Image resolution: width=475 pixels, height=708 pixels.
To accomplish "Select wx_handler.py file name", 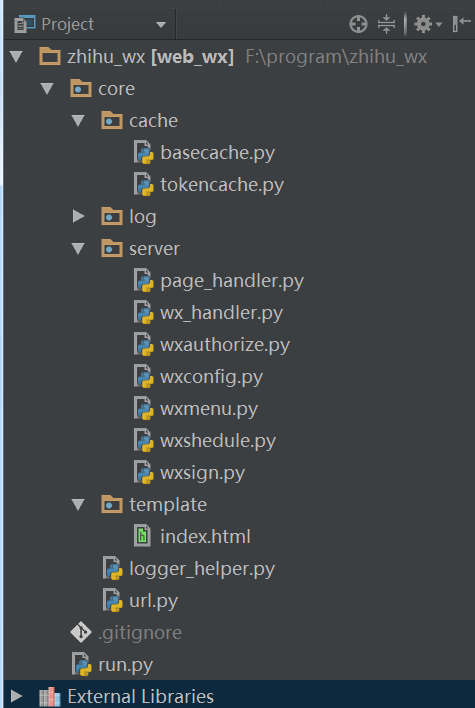I will pyautogui.click(x=222, y=313).
